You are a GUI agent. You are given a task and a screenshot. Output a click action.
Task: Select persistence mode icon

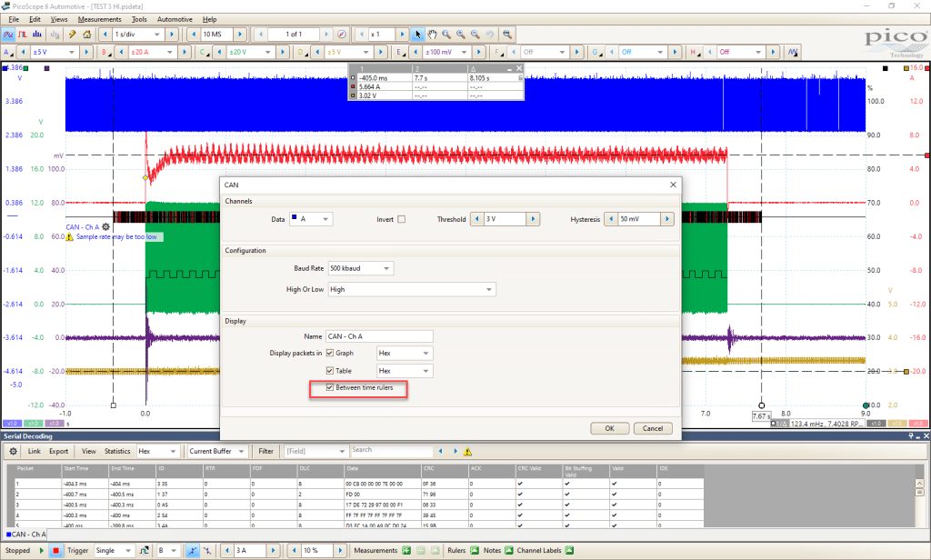(23, 35)
